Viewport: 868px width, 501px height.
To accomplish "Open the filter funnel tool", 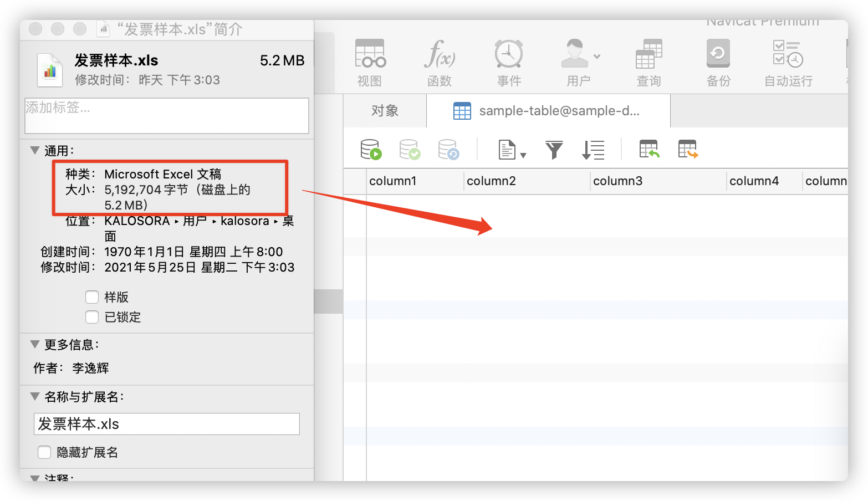I will click(x=554, y=150).
